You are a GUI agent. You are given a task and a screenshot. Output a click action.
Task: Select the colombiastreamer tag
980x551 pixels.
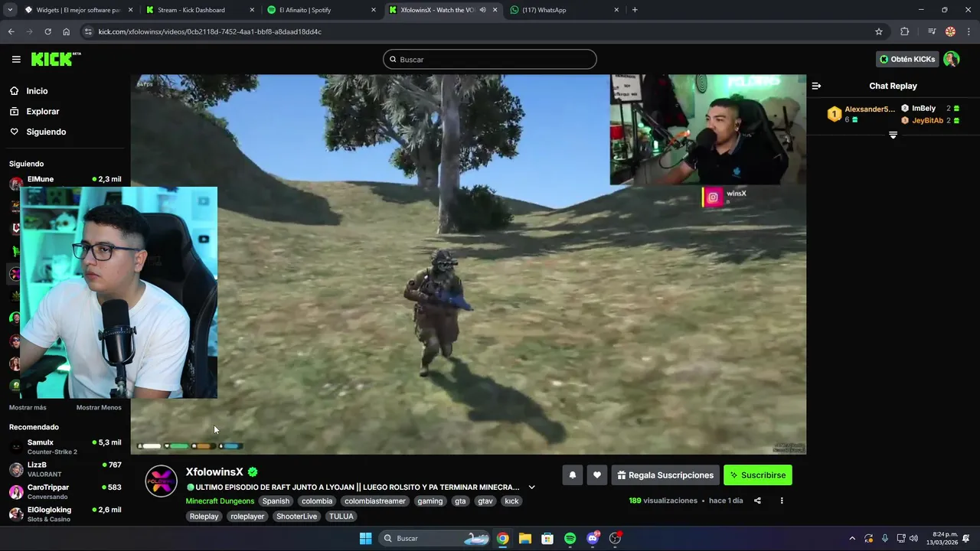point(375,501)
